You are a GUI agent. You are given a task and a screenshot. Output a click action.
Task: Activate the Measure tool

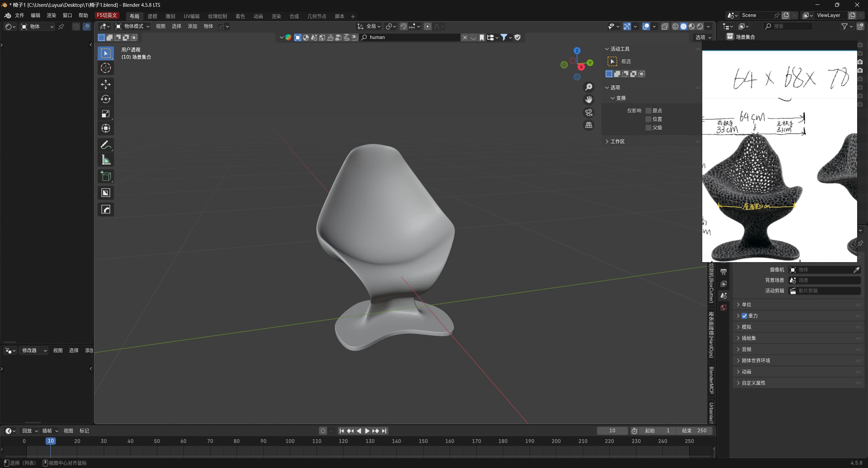pos(106,160)
